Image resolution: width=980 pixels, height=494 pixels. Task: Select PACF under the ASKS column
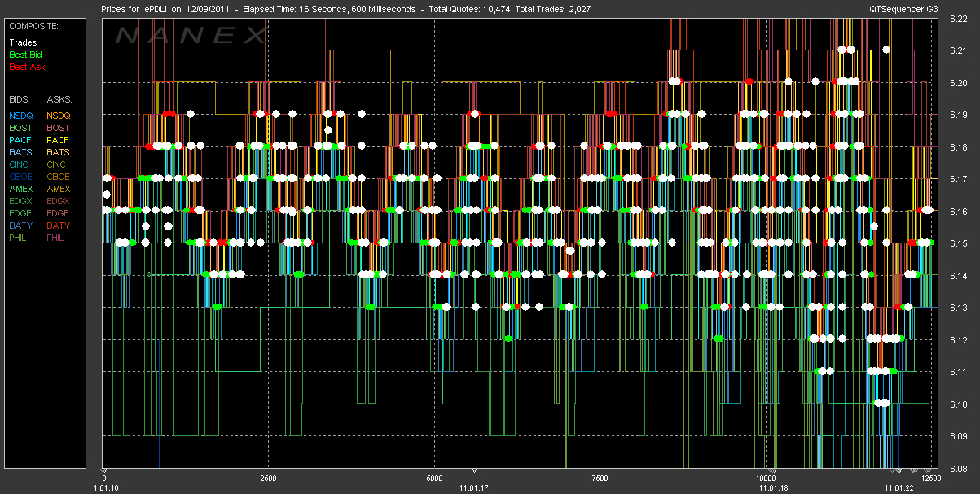(59, 140)
